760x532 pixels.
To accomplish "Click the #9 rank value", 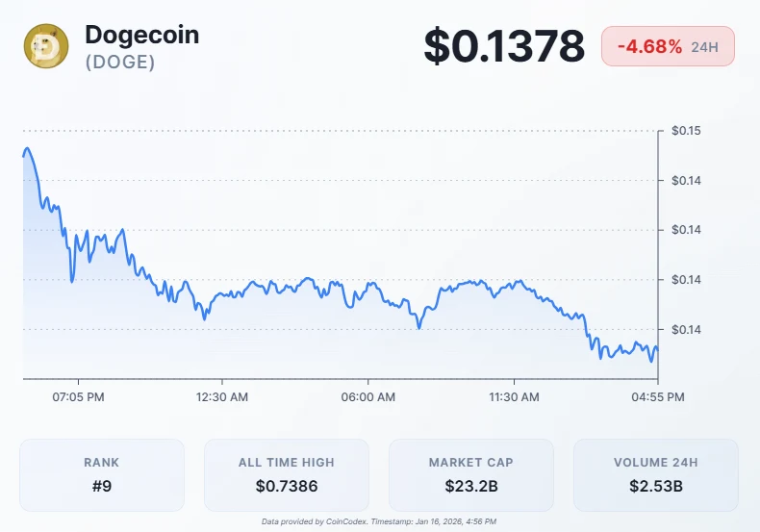I will pos(102,487).
